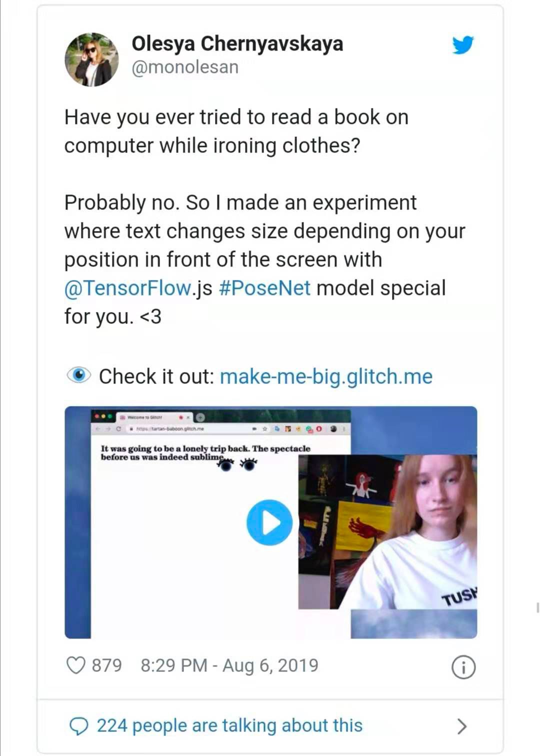Viewport: 540px width, 756px height.
Task: Expand the conversation with the right chevron
Action: 462,726
